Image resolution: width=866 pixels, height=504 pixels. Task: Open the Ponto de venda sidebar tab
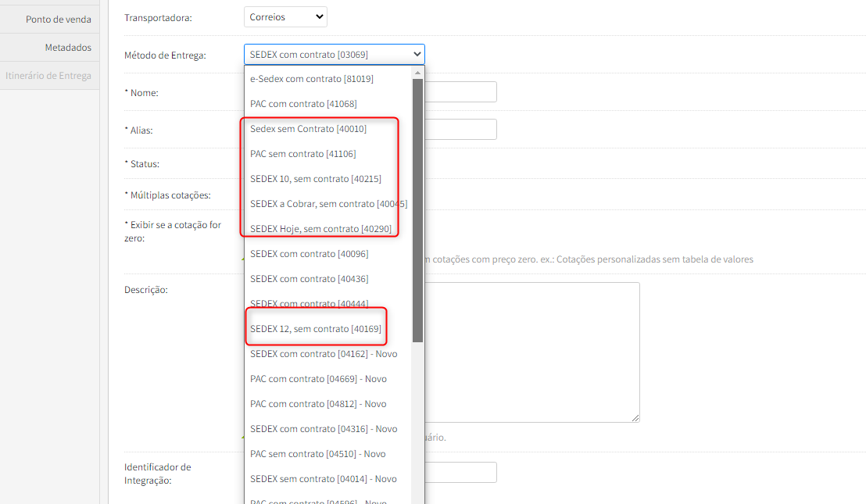[x=50, y=20]
